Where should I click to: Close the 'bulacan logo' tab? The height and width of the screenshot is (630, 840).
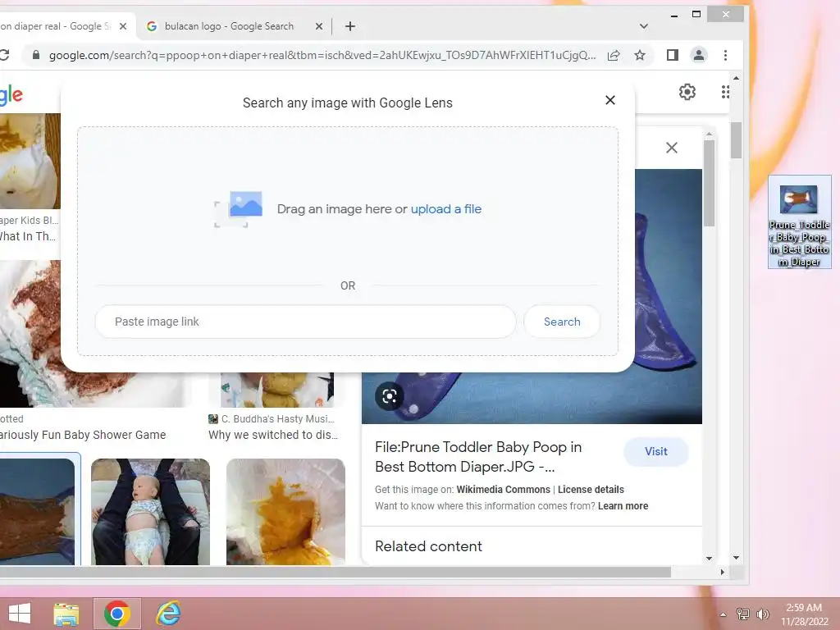(x=319, y=26)
